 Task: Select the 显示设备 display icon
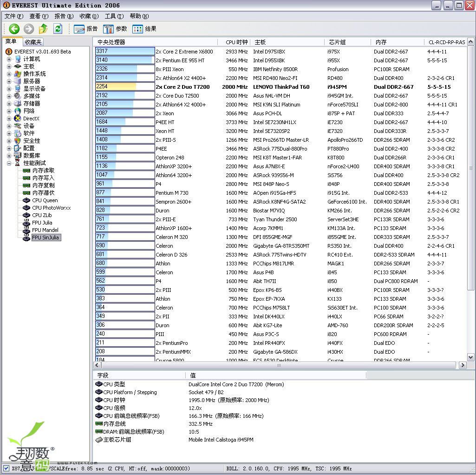tap(18, 89)
